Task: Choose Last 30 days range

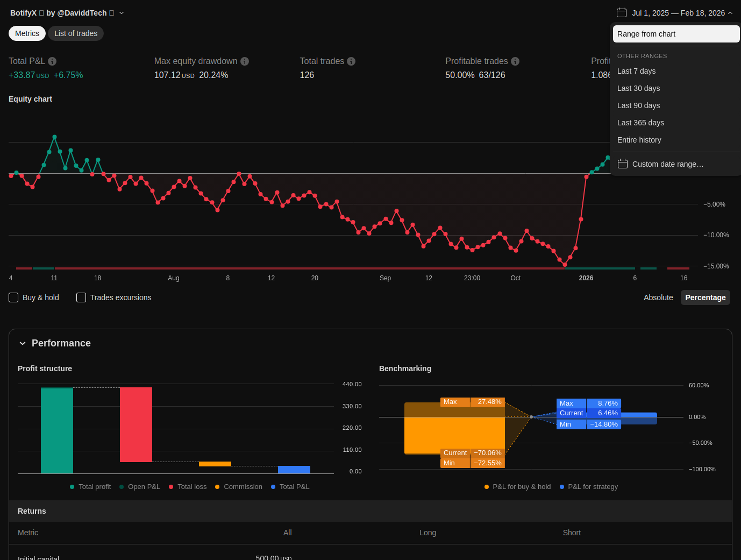Action: (x=638, y=88)
